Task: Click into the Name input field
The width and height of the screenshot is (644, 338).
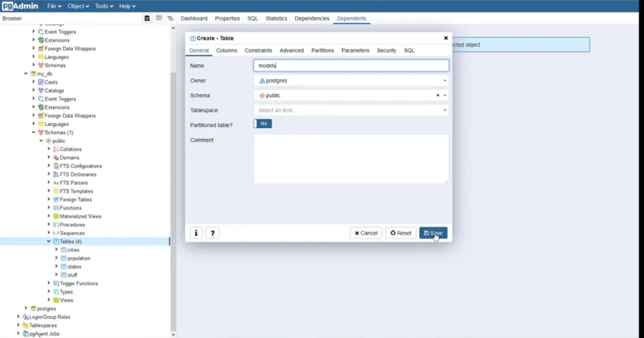Action: 351,66
